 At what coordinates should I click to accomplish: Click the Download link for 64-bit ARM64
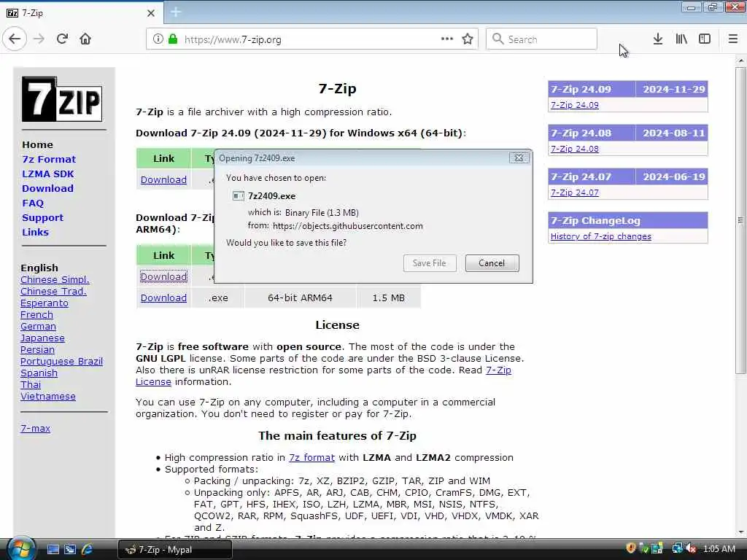[163, 297]
